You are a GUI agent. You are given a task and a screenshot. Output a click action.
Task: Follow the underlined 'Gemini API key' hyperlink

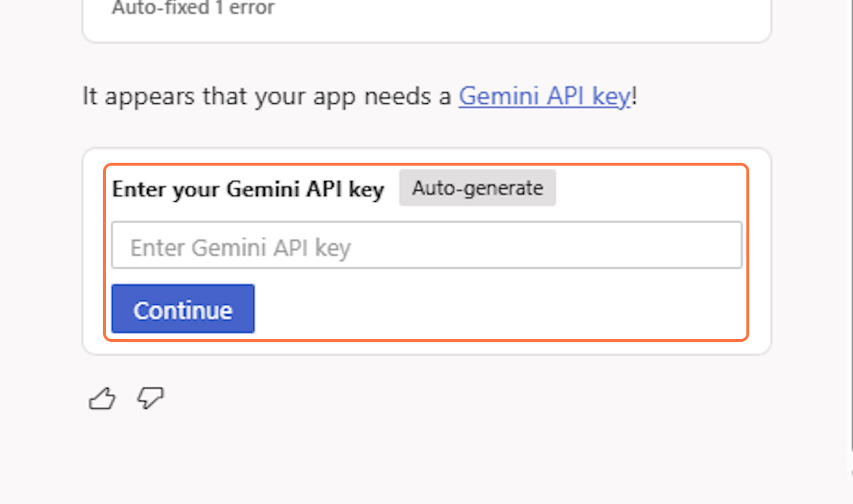click(x=544, y=96)
